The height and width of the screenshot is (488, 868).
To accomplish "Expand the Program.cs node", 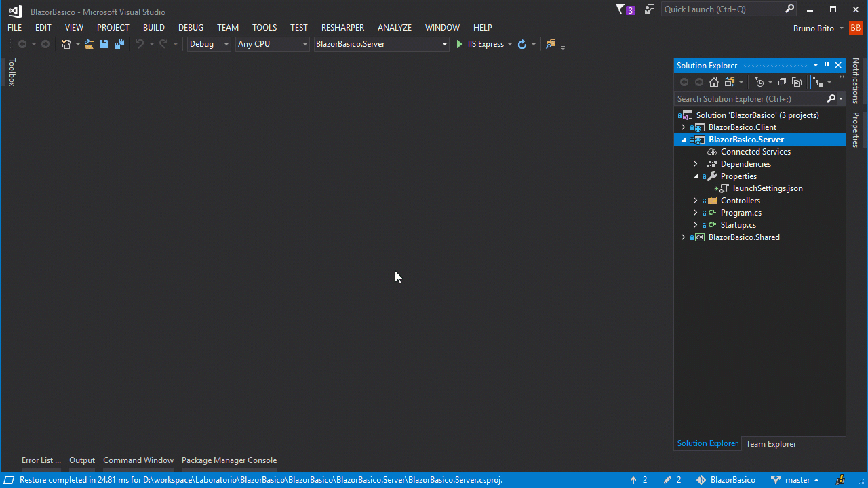I will tap(695, 213).
